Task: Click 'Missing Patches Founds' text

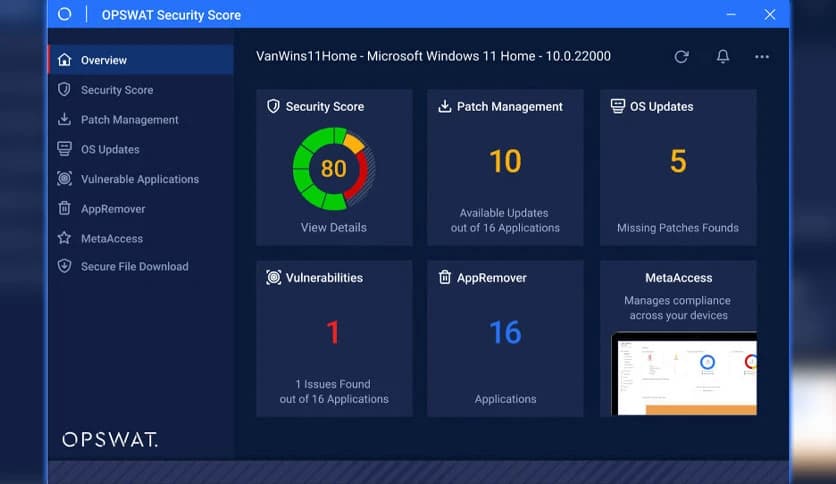Action: point(678,228)
